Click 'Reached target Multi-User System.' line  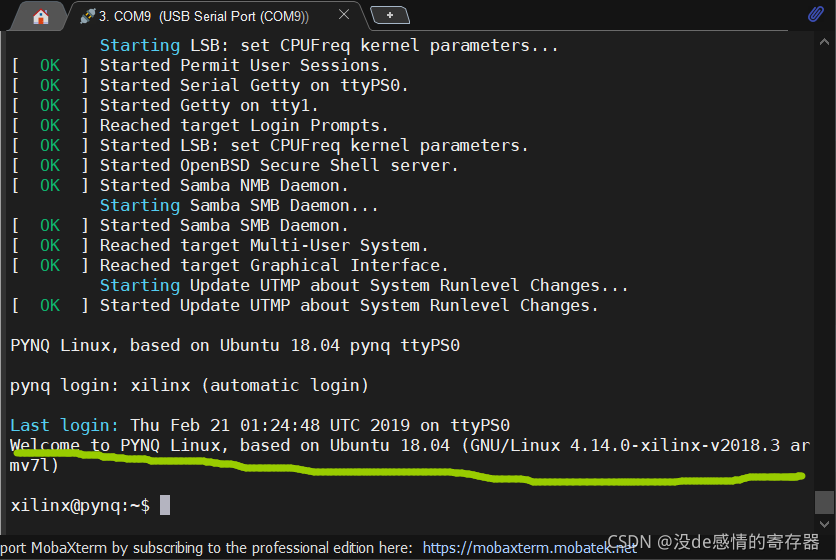[x=220, y=246]
